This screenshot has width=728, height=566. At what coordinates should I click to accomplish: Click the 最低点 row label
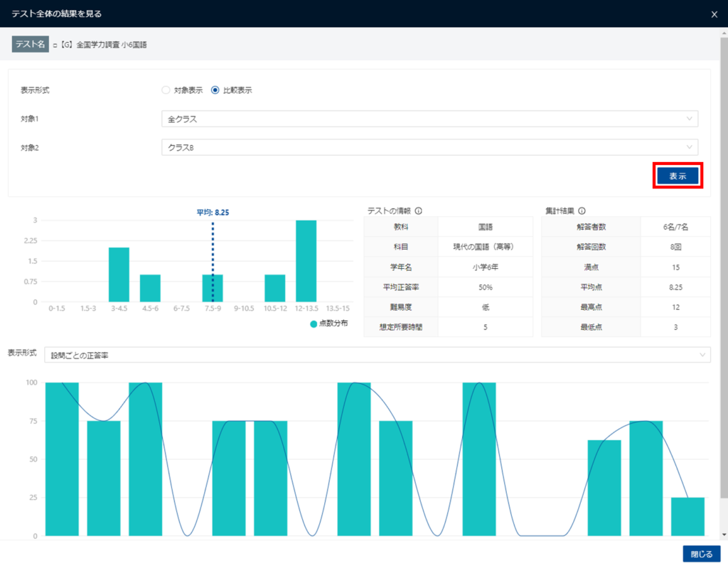click(x=591, y=327)
